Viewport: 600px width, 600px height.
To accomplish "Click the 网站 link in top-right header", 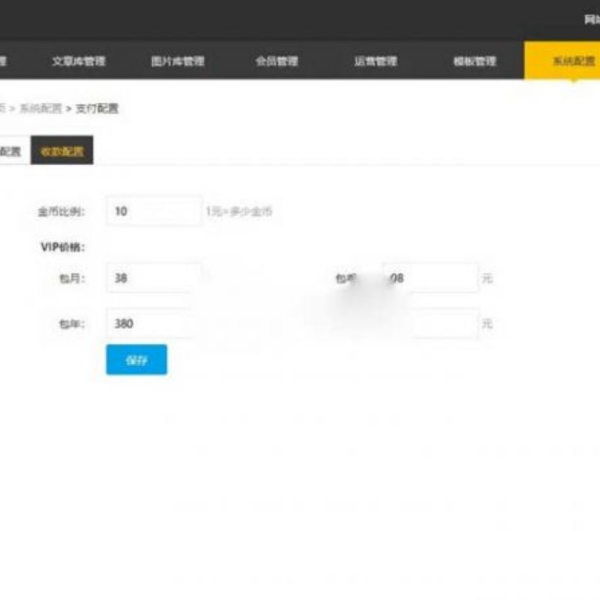I will (590, 19).
